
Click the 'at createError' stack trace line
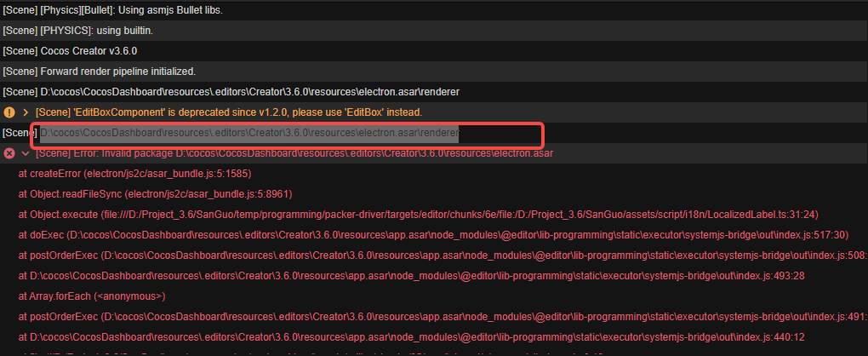point(135,174)
